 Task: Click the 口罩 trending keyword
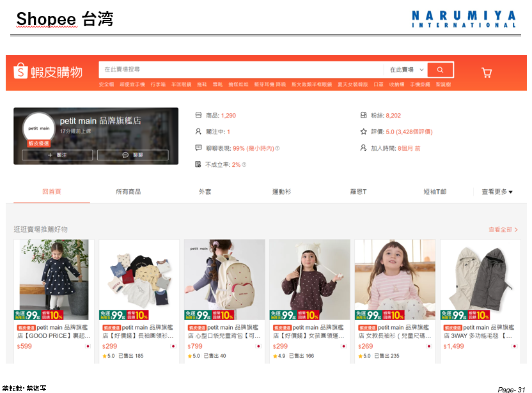click(x=379, y=84)
